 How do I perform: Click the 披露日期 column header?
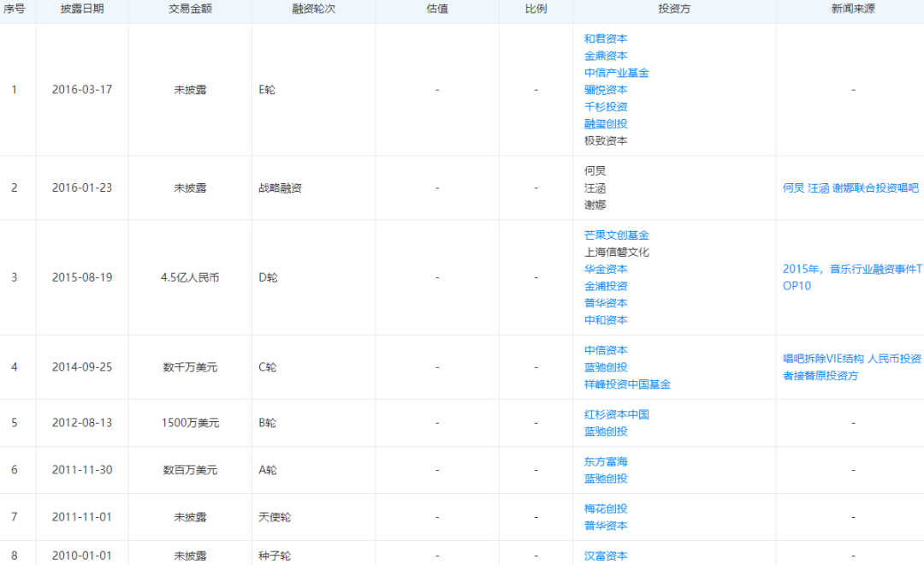point(82,9)
